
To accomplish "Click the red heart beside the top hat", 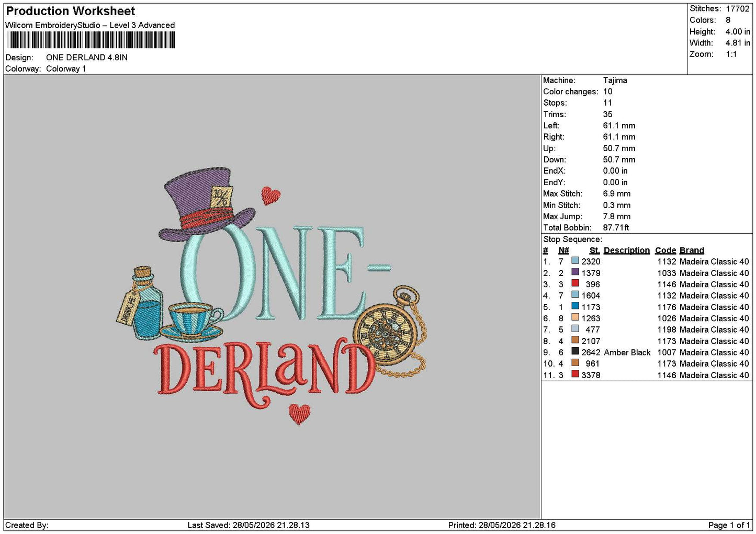I will (x=270, y=195).
